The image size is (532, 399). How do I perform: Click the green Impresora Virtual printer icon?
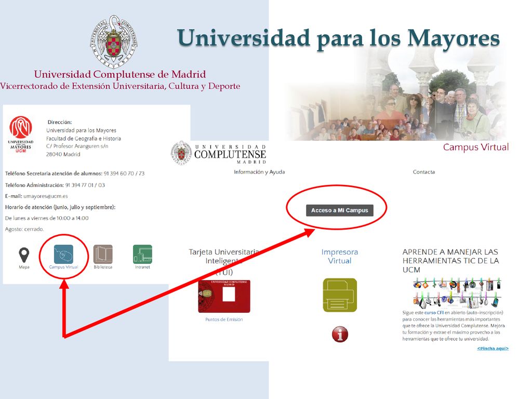tap(340, 295)
